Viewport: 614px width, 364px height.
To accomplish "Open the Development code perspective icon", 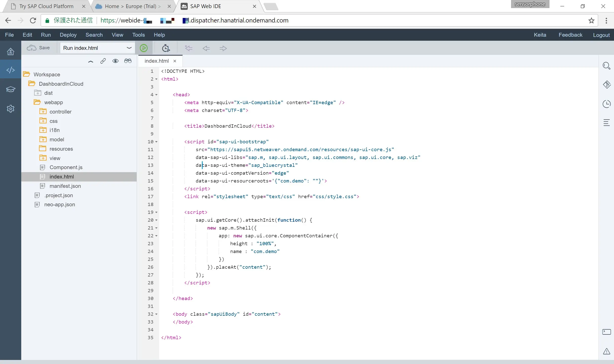I will point(10,70).
